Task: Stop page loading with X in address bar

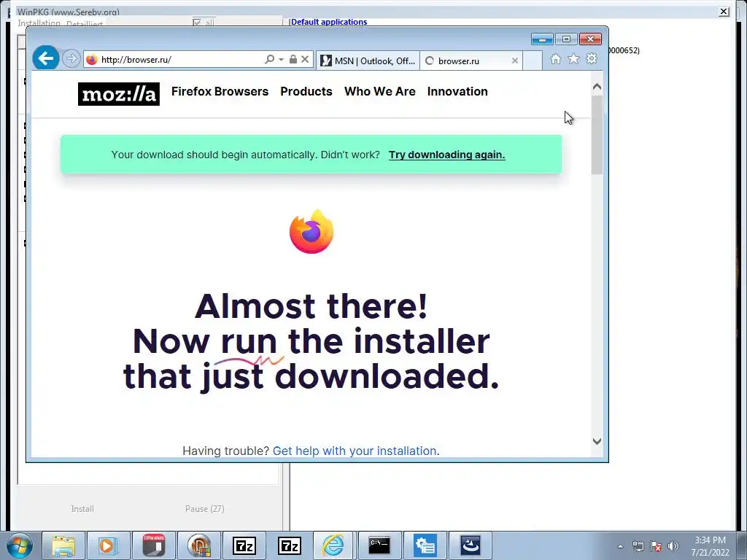Action: 305,59
